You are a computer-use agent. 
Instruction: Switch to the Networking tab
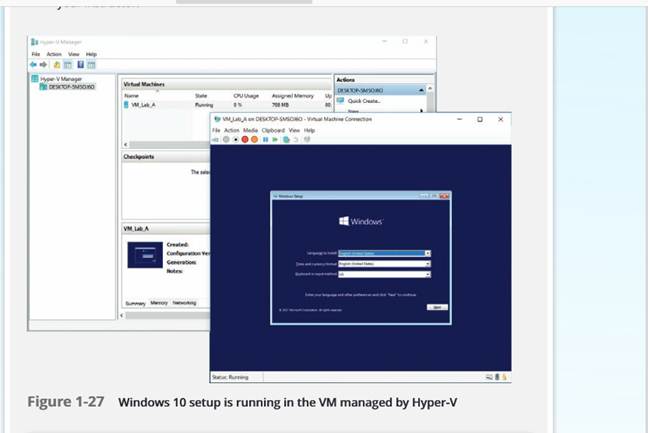coord(184,302)
